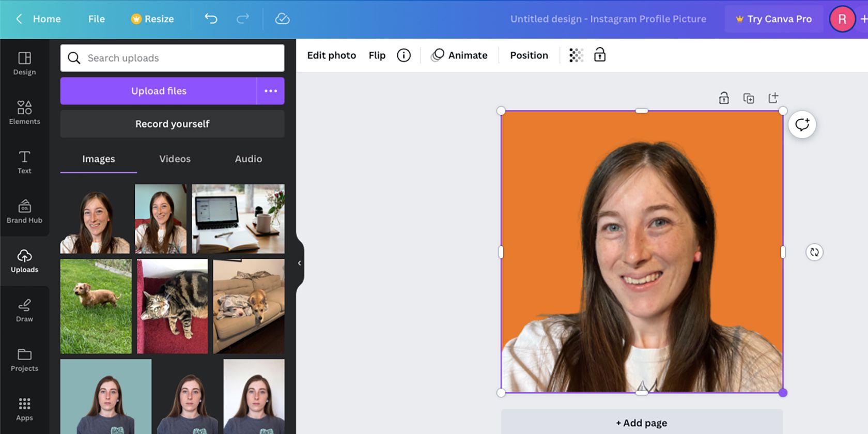This screenshot has width=868, height=434.
Task: Click the Record yourself button
Action: coord(172,124)
